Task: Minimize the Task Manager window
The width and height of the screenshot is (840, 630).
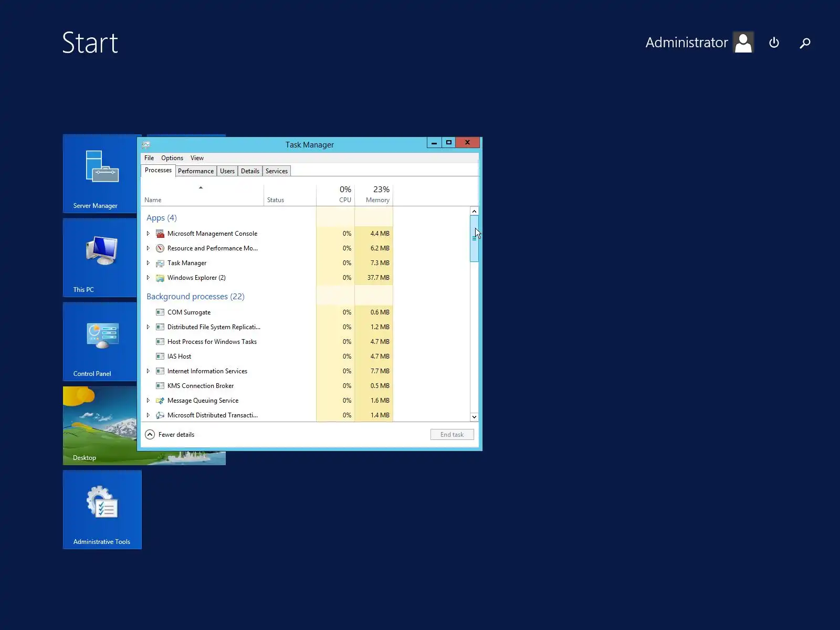Action: pos(434,143)
